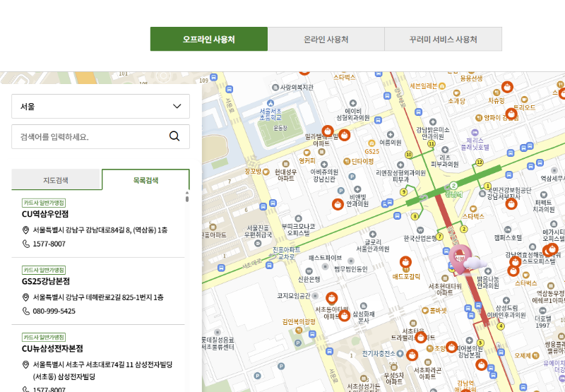Viewport: 565px width, 392px height.
Task: Click the address 서울특별시 강남구 강남대로84길 8
Action: [100, 230]
